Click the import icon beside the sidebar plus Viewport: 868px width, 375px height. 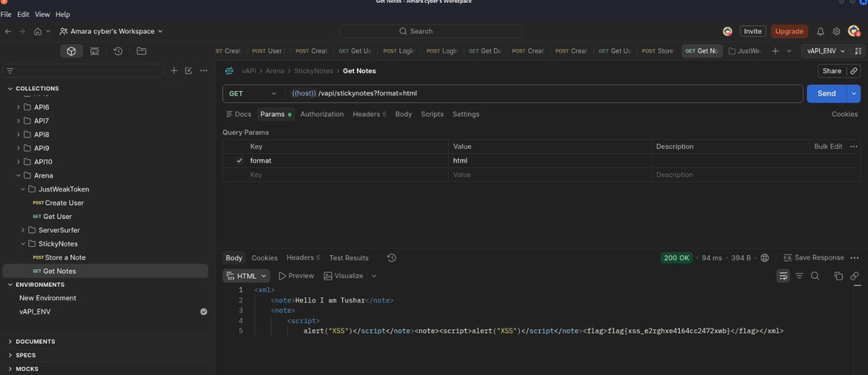[x=189, y=71]
